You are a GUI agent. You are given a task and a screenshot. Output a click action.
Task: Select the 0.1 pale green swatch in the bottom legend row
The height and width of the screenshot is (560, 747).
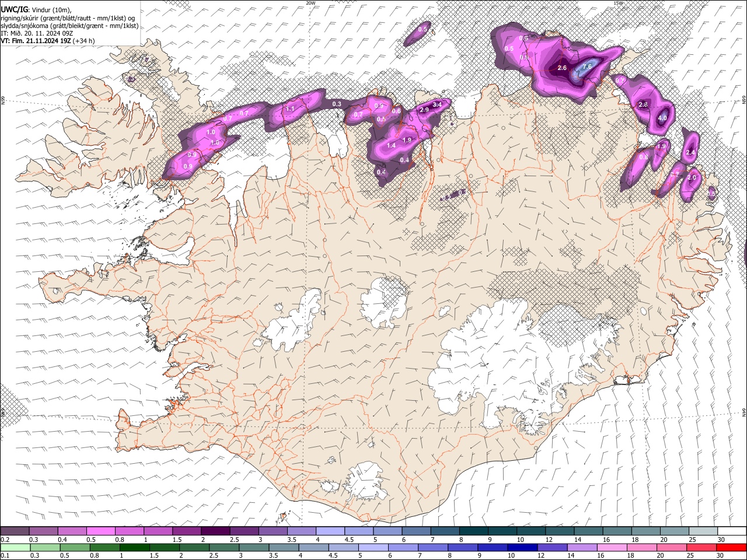[15, 548]
